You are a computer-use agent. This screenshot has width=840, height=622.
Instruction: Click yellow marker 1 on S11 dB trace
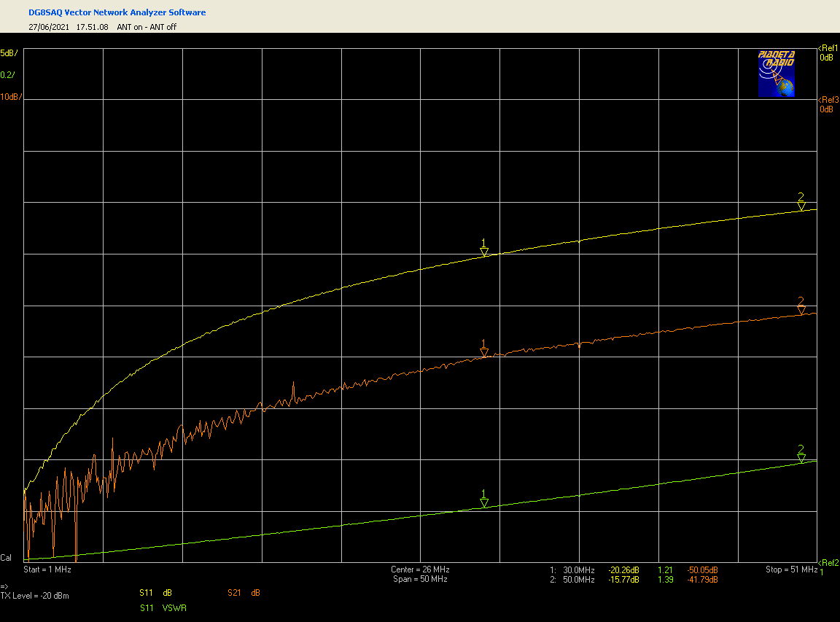[x=483, y=248]
